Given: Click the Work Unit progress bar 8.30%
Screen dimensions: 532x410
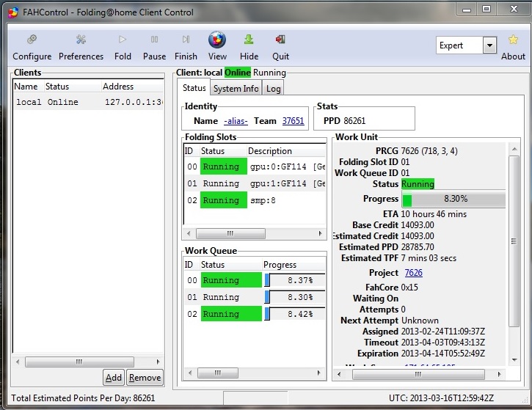Looking at the screenshot, I should pos(453,199).
